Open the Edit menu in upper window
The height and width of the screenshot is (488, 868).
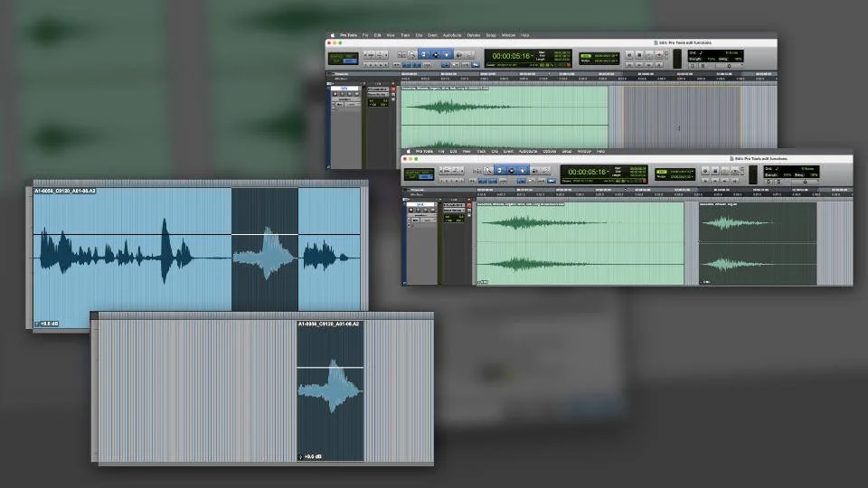point(377,35)
